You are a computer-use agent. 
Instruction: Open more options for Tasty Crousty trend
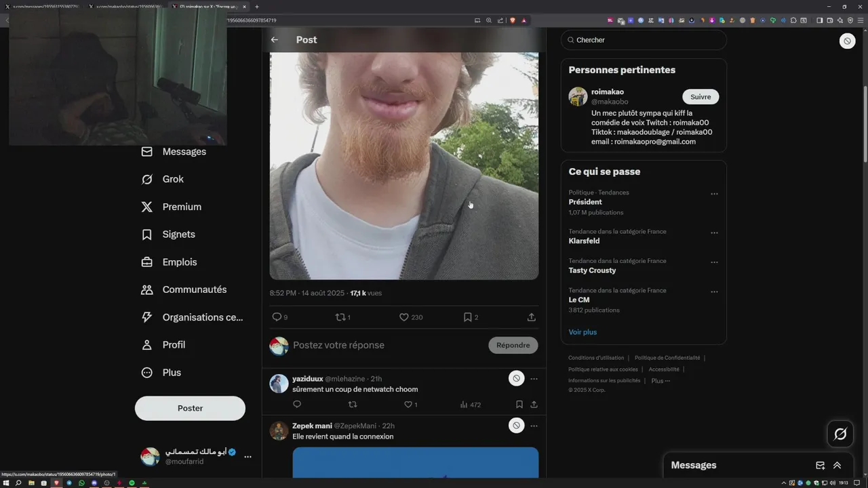click(x=714, y=262)
